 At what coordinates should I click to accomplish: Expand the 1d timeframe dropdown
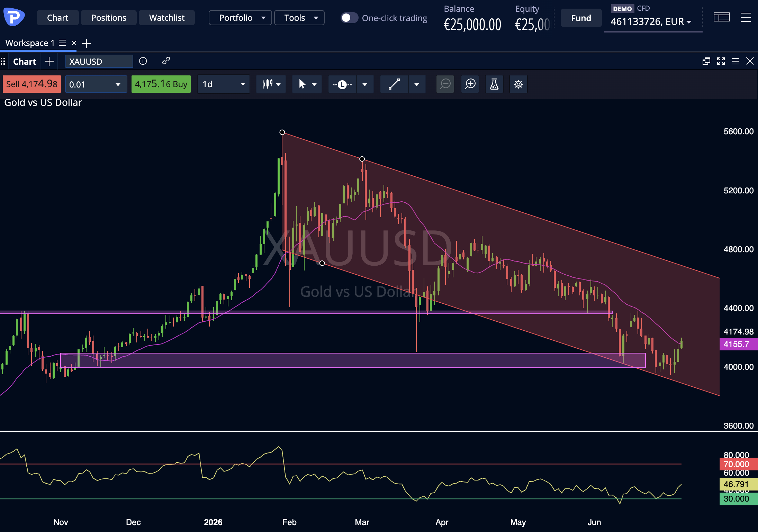tap(224, 84)
